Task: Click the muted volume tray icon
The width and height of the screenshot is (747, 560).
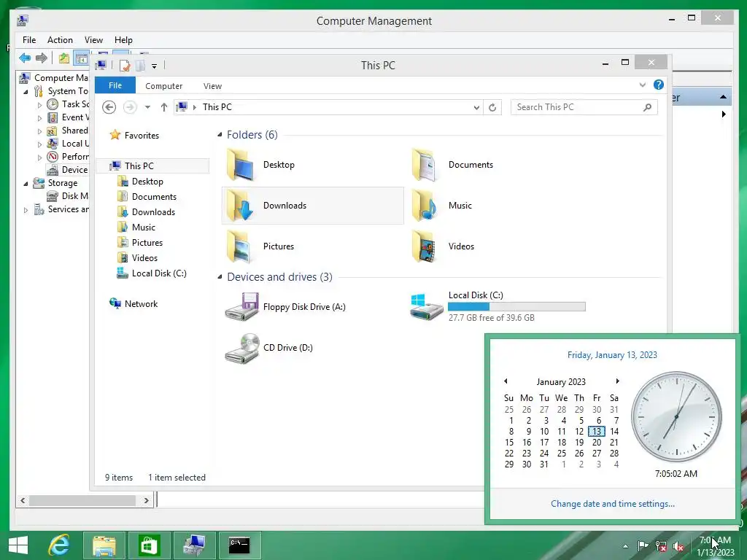Action: coord(678,546)
